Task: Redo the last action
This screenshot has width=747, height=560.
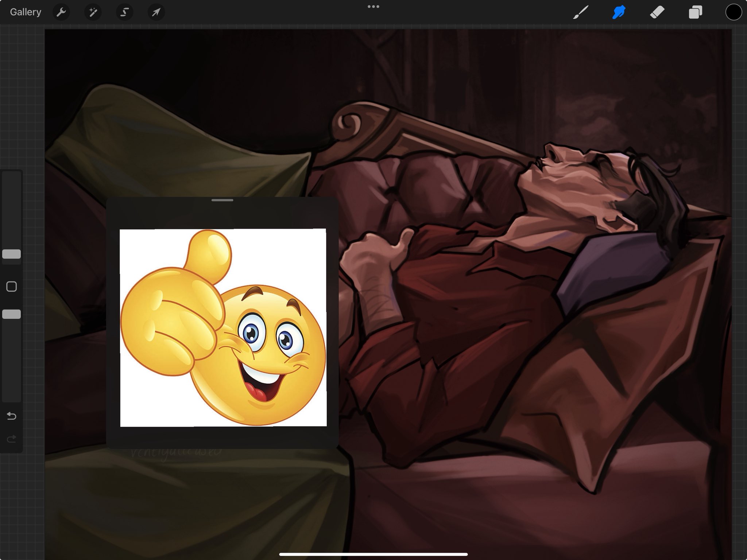Action: [11, 439]
